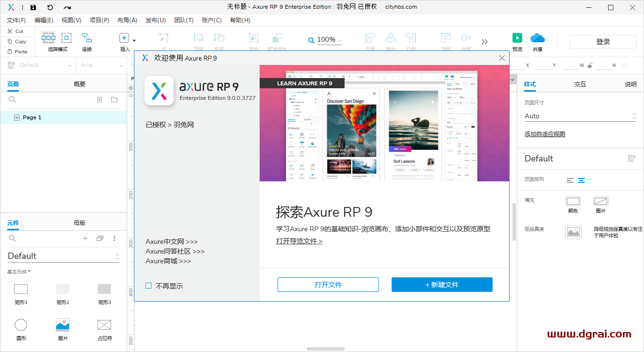644x352 pixels.
Task: Pick the 填充 颜色 color swatch
Action: pyautogui.click(x=573, y=202)
